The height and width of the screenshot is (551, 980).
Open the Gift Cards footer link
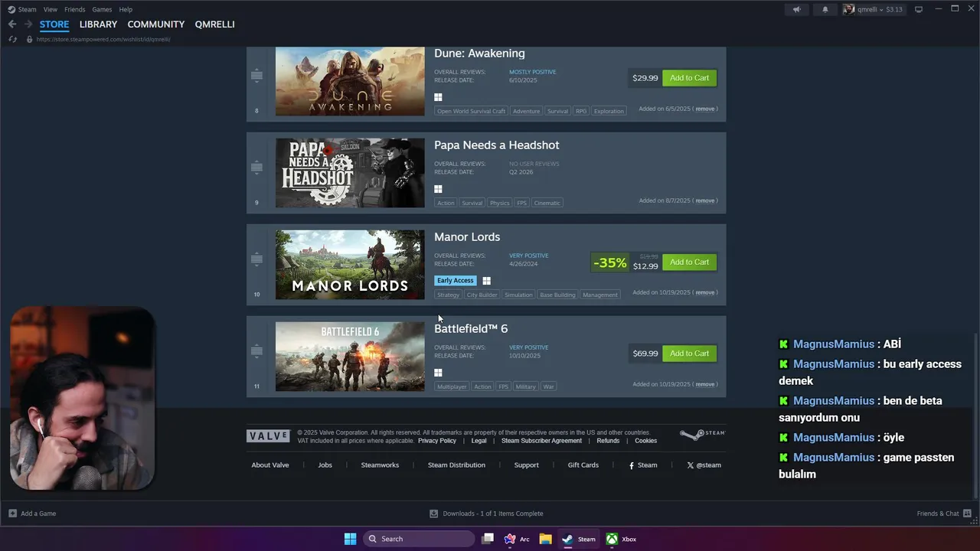tap(583, 465)
